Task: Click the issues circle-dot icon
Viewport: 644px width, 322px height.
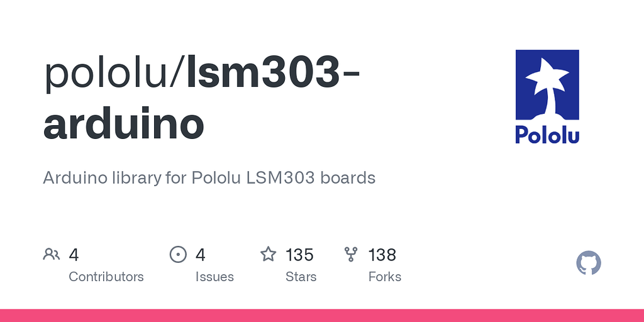Action: 178,255
